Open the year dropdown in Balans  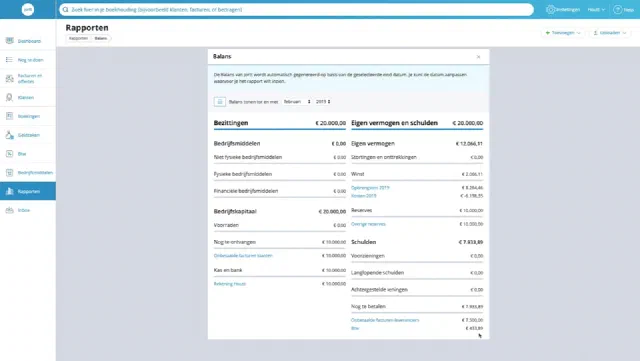323,101
